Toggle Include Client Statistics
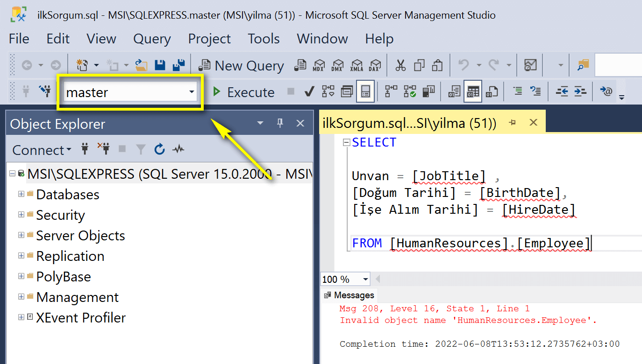Screen dimensions: 642x364 (x=428, y=91)
